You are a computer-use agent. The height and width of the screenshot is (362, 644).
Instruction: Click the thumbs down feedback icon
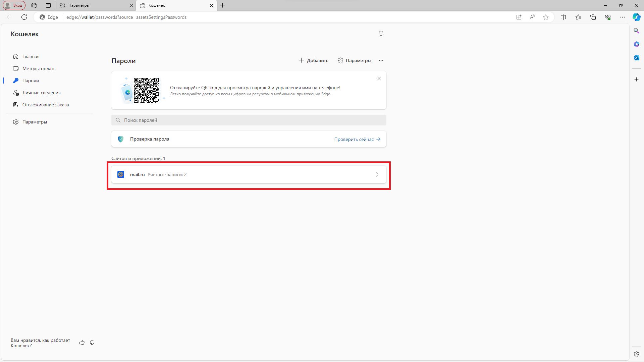click(x=93, y=343)
